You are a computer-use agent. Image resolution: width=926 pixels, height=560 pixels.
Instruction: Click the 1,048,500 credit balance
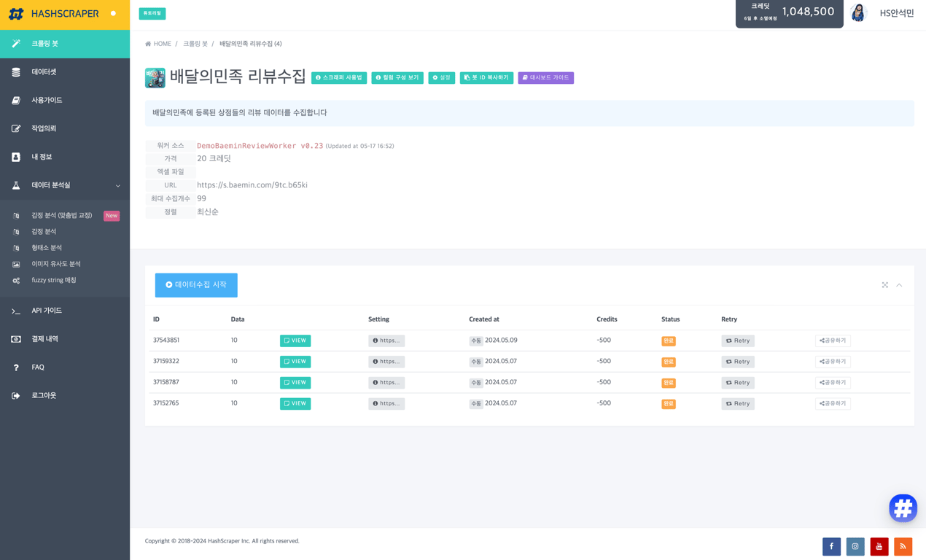pos(808,12)
